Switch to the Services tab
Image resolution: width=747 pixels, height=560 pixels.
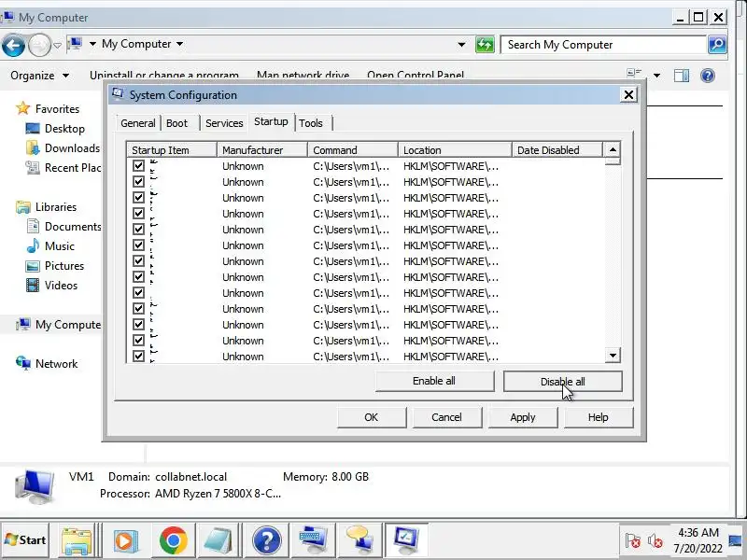tap(224, 123)
